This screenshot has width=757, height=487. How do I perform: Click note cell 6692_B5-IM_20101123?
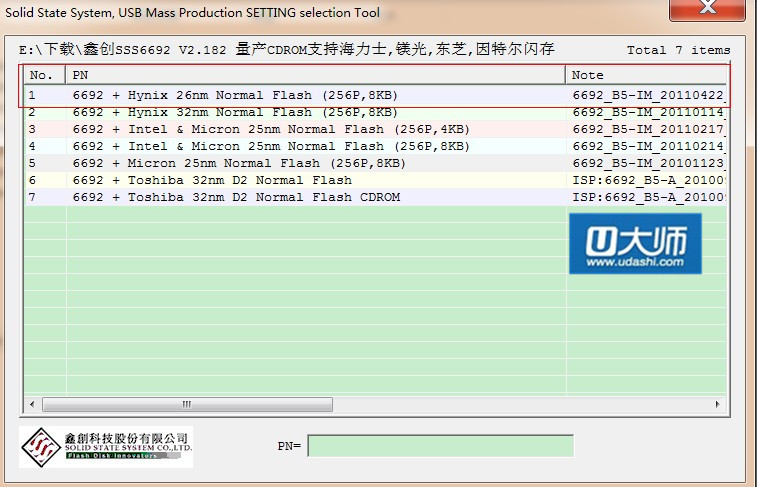tap(646, 163)
